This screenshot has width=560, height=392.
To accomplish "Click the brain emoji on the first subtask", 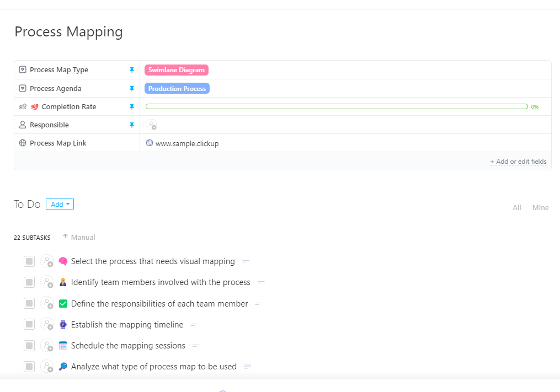I will 63,261.
